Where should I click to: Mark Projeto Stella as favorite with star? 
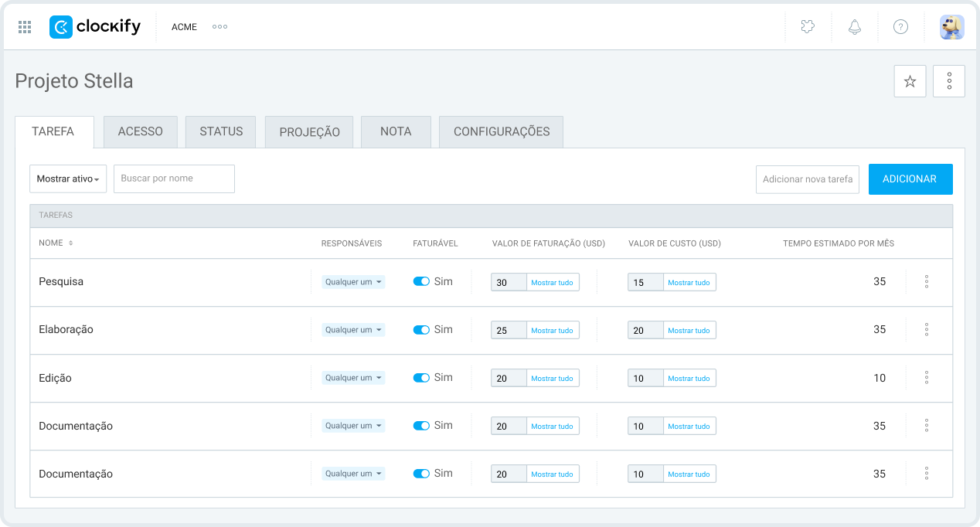[910, 81]
